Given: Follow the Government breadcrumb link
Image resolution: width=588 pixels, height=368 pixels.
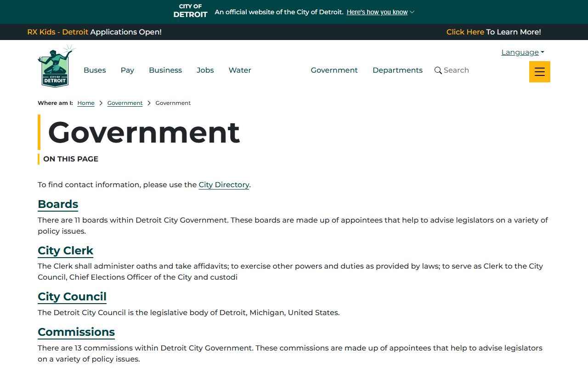Looking at the screenshot, I should tap(125, 103).
